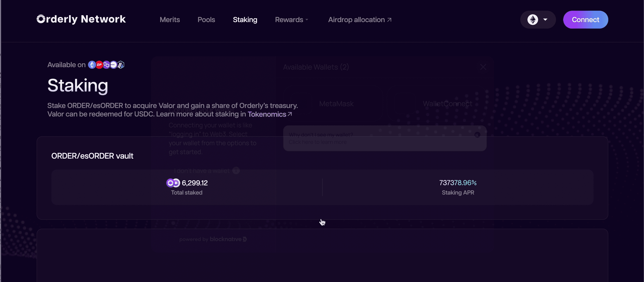Click the ORDER token icon beside 6,299.12
Image resolution: width=644 pixels, height=282 pixels.
(x=170, y=183)
